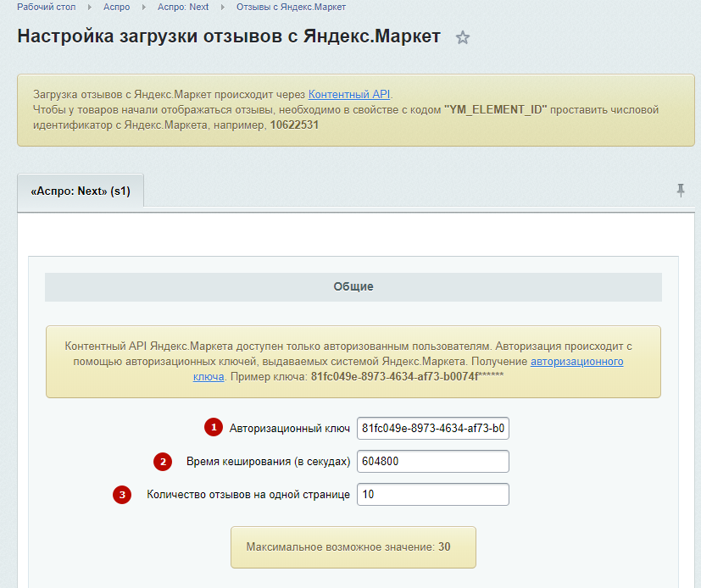Pin the tab panel with pushpin icon

tap(681, 191)
